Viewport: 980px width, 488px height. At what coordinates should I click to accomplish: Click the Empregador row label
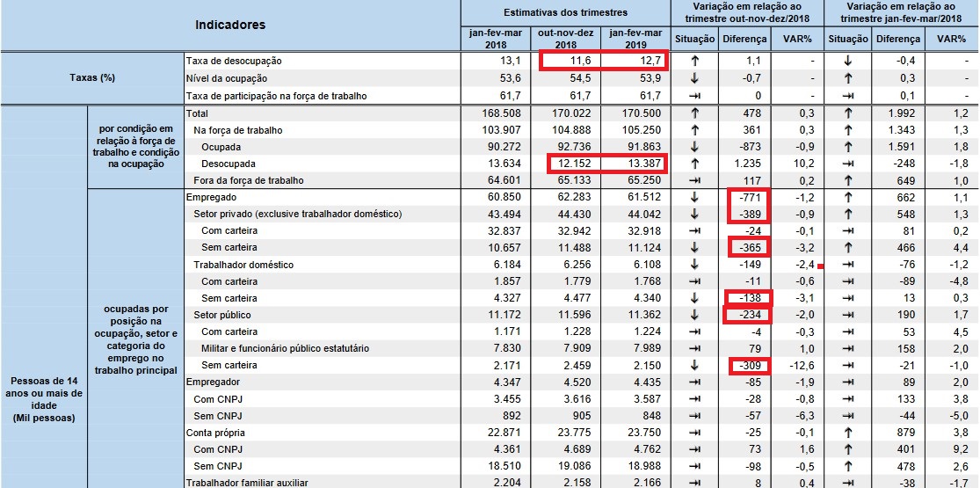(217, 382)
